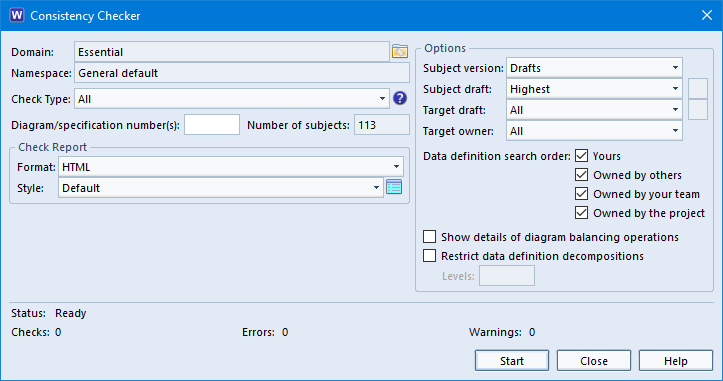Click the Check Report group label
Image resolution: width=723 pixels, height=381 pixels.
[52, 147]
